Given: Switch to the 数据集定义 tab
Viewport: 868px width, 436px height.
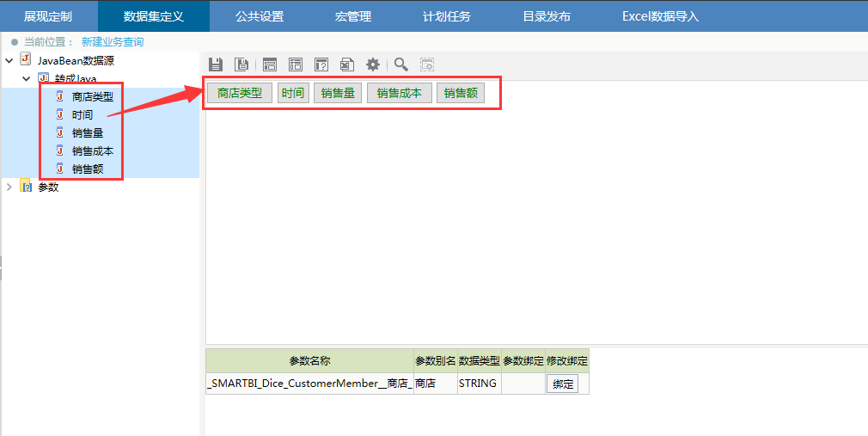Looking at the screenshot, I should click(154, 16).
